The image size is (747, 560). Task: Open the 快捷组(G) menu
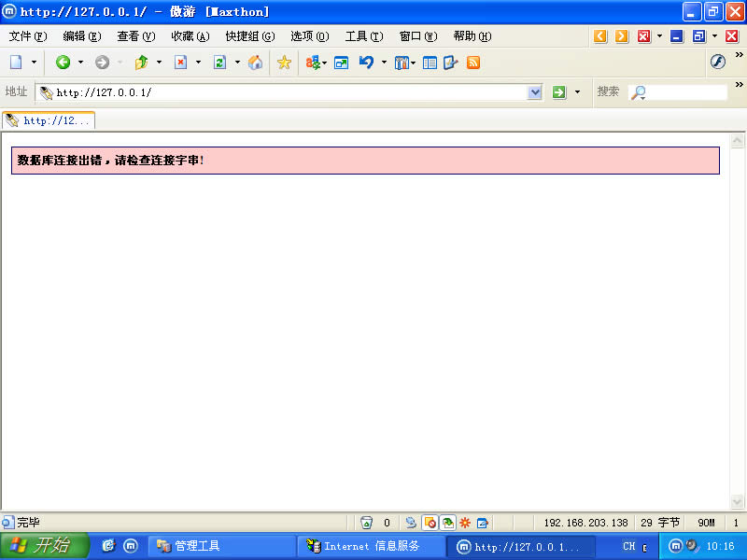point(250,36)
